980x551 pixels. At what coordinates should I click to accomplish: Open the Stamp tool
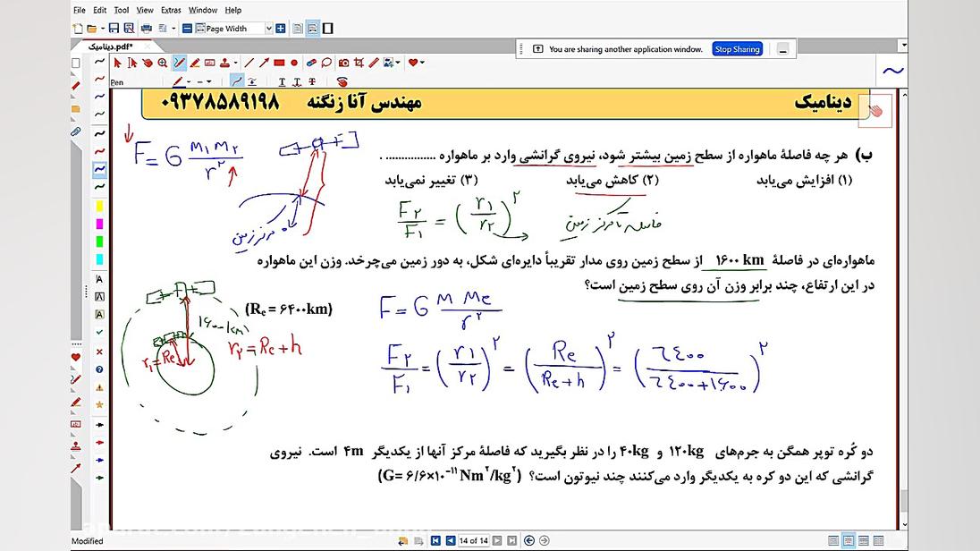(224, 63)
